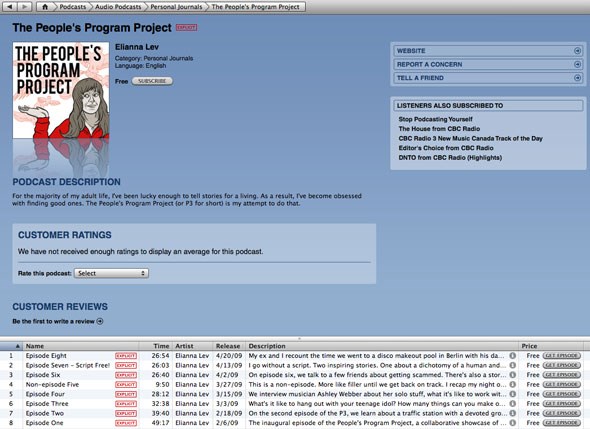Viewport: 590px width, 429px height.
Task: Click the arrow icon beside WEBSITE
Action: click(x=577, y=51)
